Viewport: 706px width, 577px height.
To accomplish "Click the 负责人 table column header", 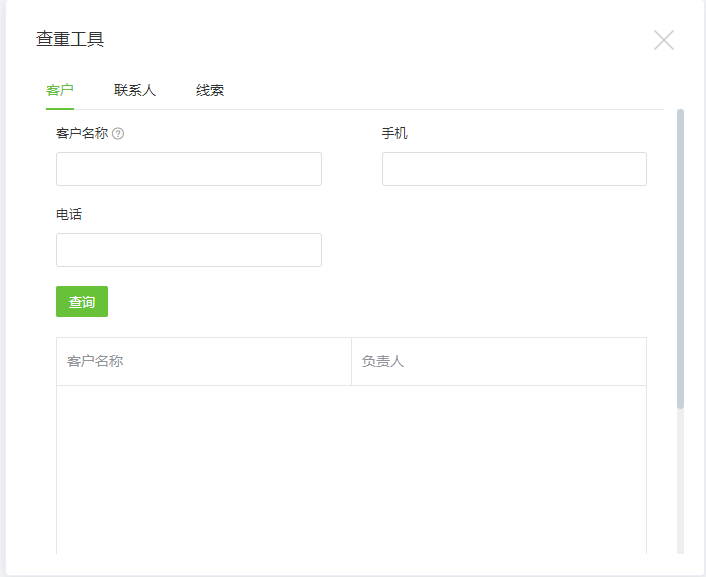I will (x=499, y=361).
